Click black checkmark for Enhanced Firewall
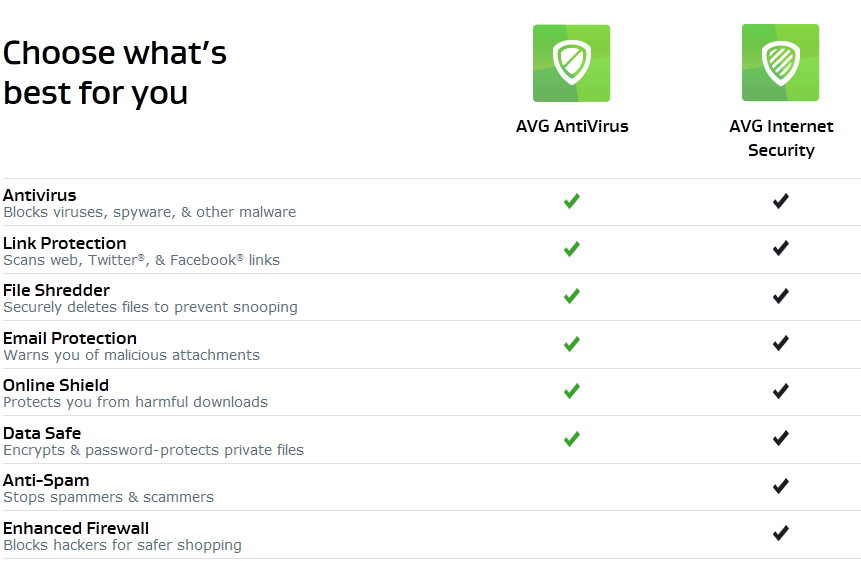Viewport: 861px width, 561px height. [780, 533]
